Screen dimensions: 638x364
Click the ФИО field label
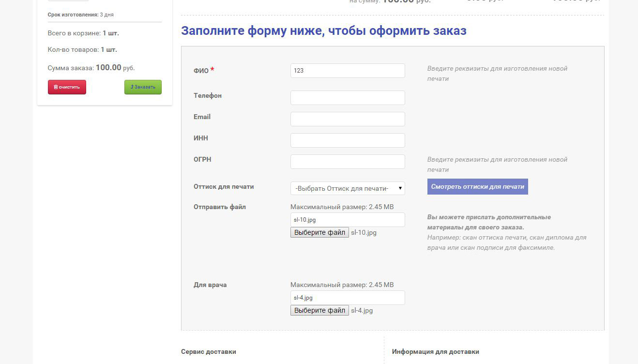[201, 71]
